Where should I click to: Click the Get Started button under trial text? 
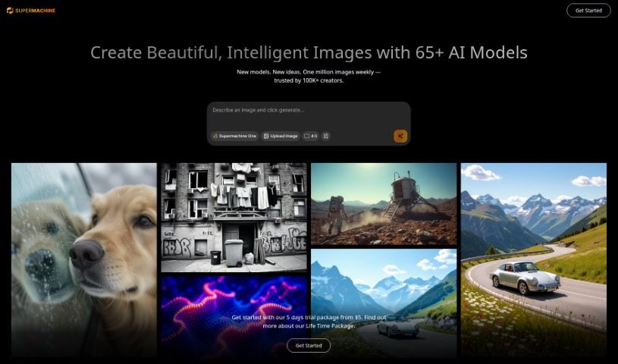coord(309,346)
